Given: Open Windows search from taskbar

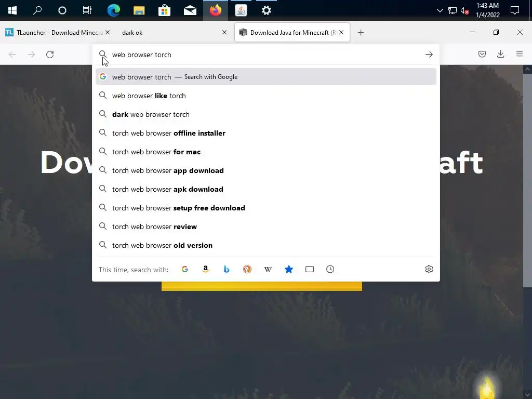Looking at the screenshot, I should (37, 10).
